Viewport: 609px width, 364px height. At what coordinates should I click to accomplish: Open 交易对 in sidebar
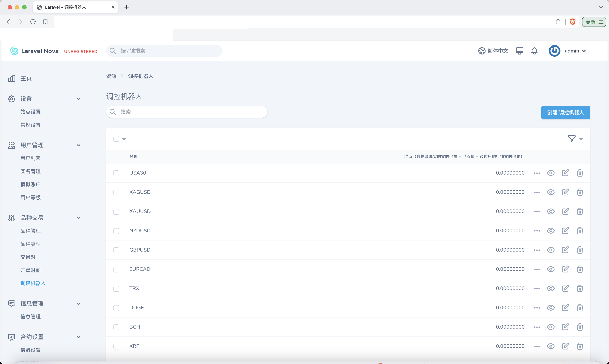click(x=28, y=257)
